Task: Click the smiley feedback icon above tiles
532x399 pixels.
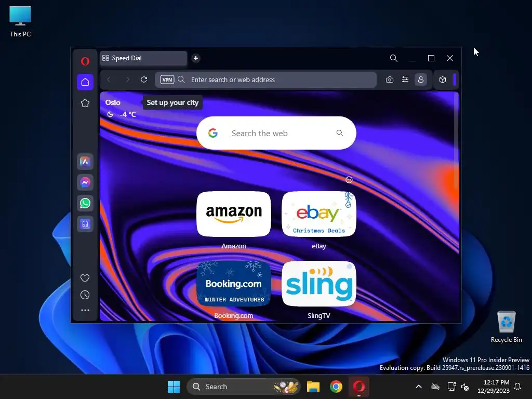Action: click(349, 180)
